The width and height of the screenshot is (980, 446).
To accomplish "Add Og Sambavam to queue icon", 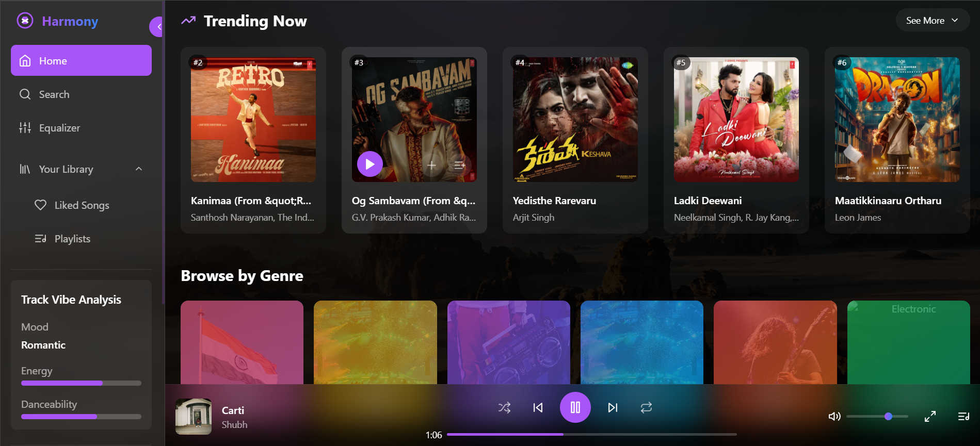I will click(460, 166).
